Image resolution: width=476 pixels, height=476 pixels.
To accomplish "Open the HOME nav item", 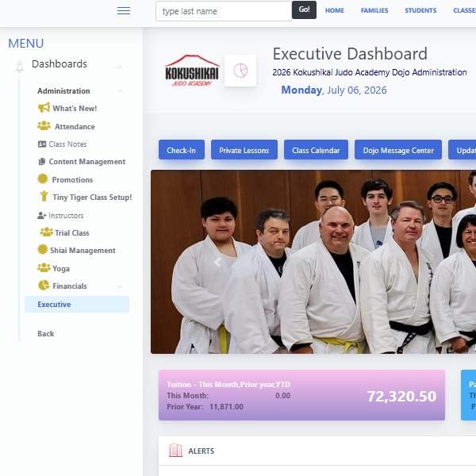I will pos(335,10).
